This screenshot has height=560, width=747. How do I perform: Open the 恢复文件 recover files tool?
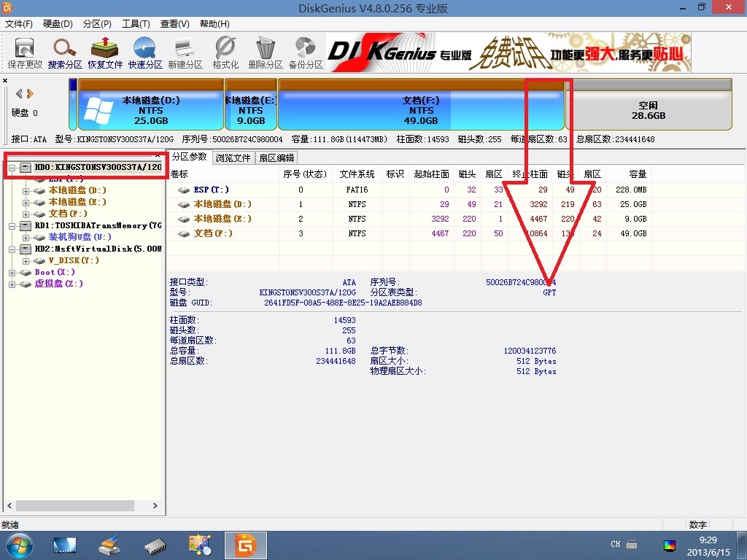(x=105, y=52)
